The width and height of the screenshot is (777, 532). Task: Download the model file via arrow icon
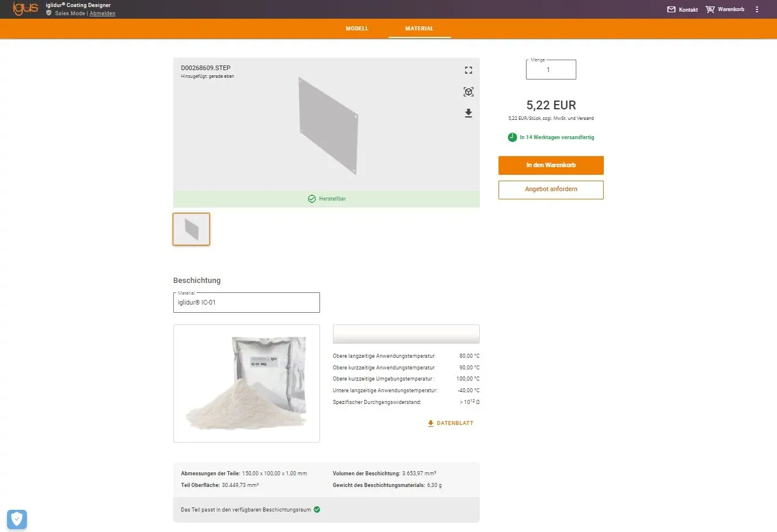(468, 113)
